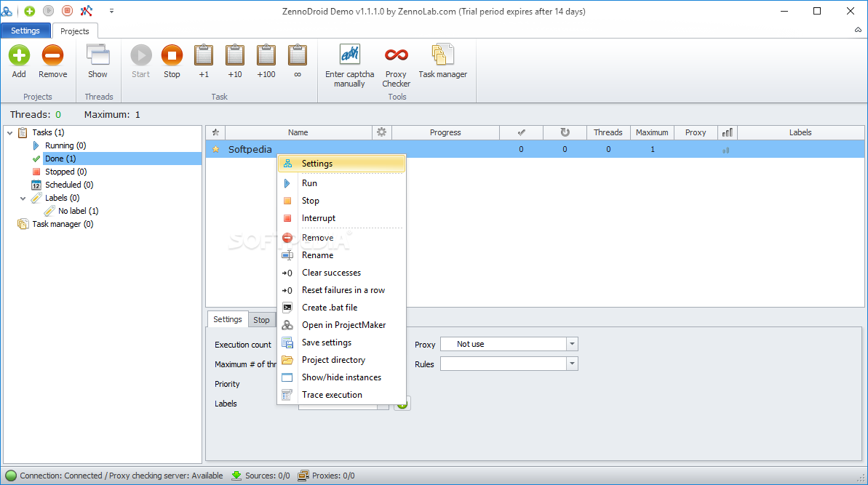Click the bar-chart priority column header
868x485 pixels.
[728, 133]
